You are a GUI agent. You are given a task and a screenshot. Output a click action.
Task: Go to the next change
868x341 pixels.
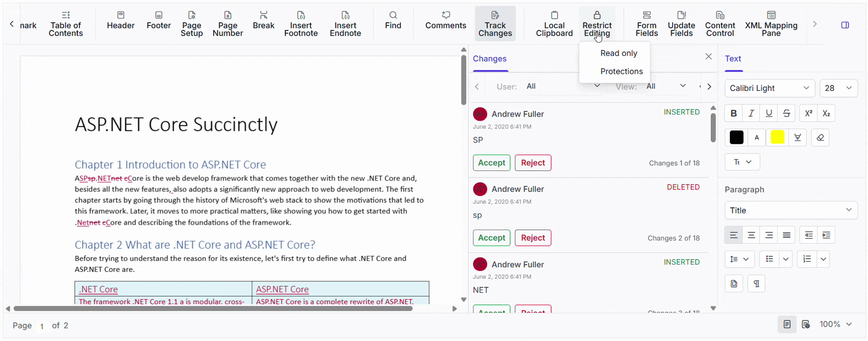(x=709, y=87)
